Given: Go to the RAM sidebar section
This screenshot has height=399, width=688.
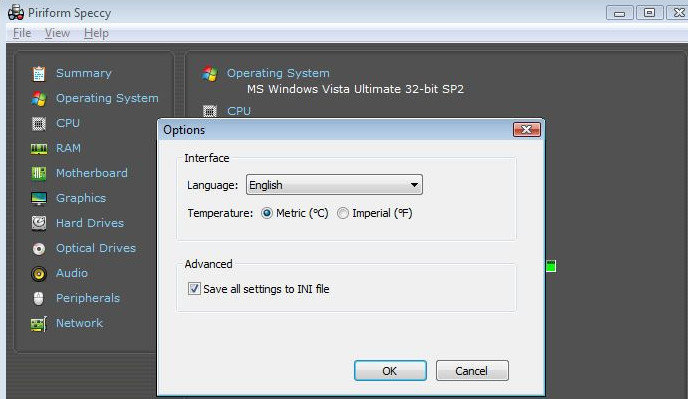Looking at the screenshot, I should (x=68, y=148).
